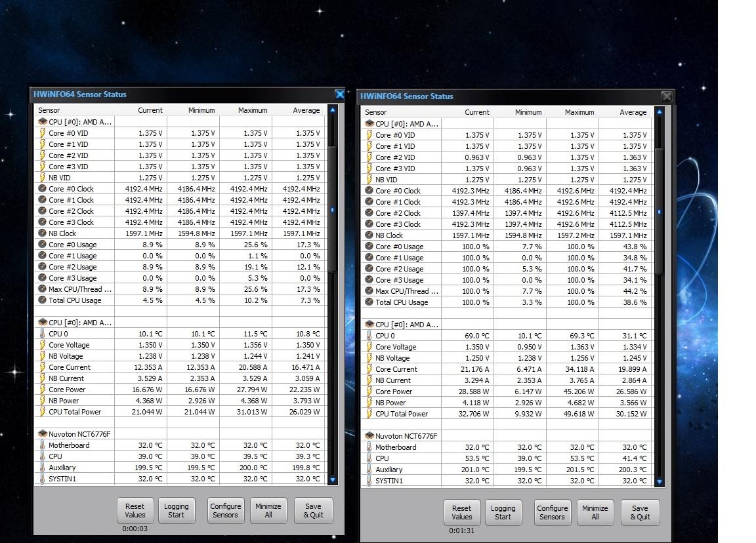This screenshot has height=543, width=756.
Task: Select Core Voltage lightning icon, left window
Action: click(x=43, y=344)
